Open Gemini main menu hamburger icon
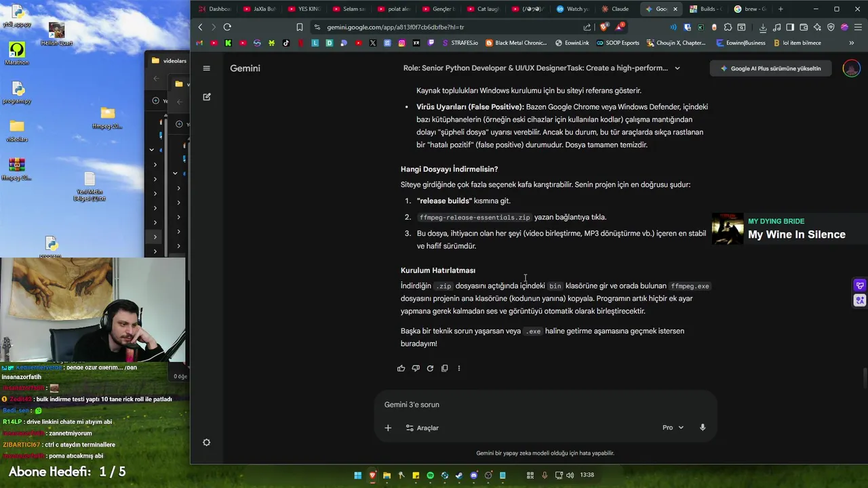Image resolution: width=868 pixels, height=488 pixels. tap(207, 68)
